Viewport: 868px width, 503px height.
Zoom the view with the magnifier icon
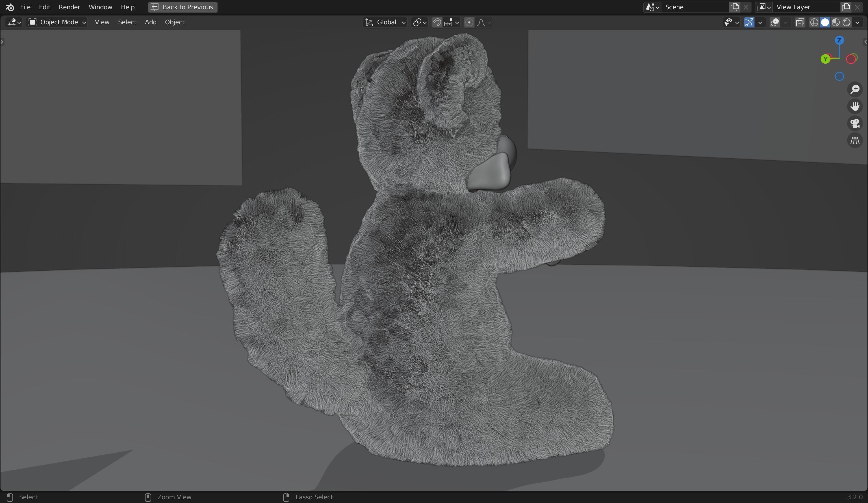(x=855, y=89)
